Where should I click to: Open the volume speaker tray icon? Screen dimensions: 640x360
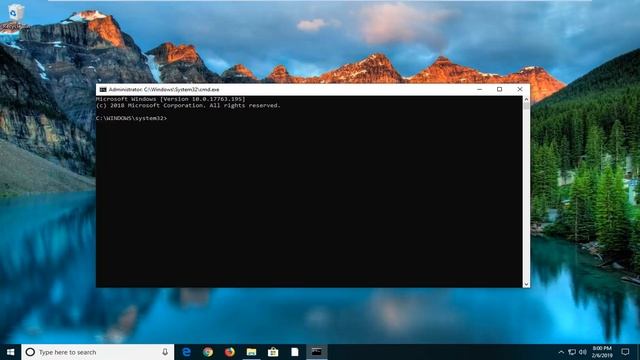(x=582, y=352)
